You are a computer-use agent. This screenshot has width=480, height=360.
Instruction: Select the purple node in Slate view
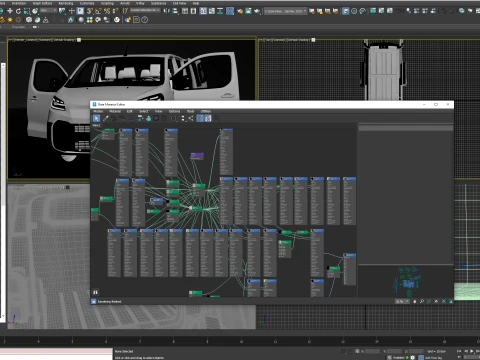(x=197, y=156)
